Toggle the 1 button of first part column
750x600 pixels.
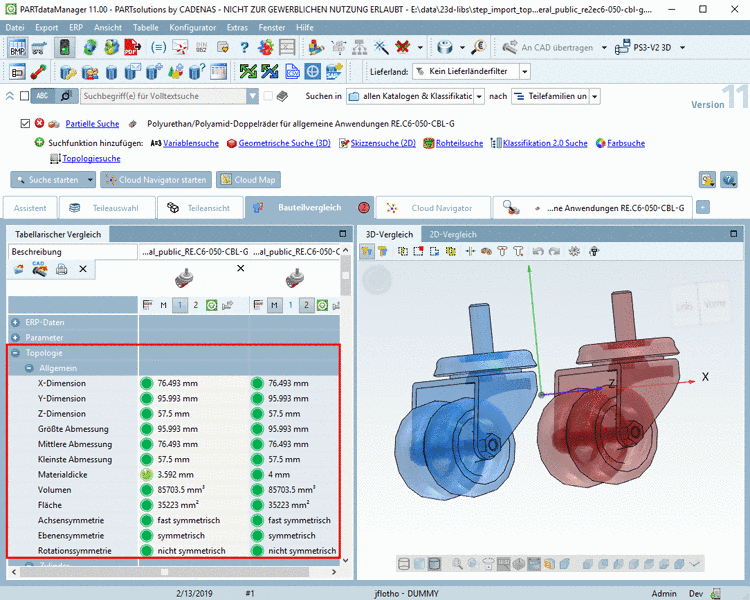click(180, 305)
